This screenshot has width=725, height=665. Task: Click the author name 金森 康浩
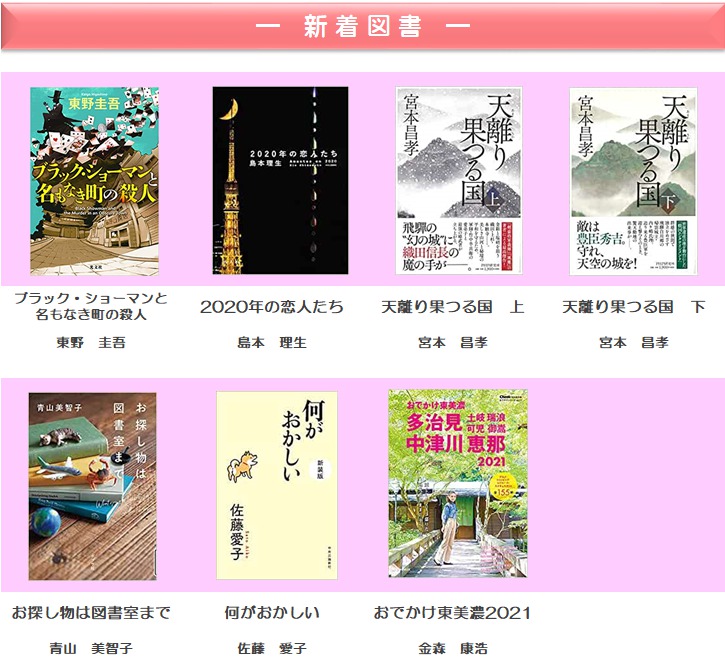[x=453, y=649]
